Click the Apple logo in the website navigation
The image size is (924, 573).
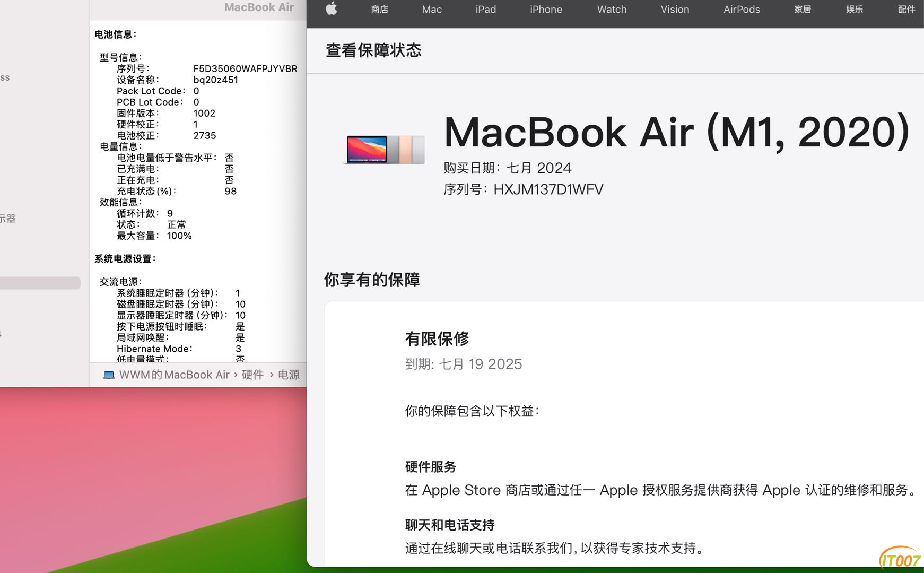tap(332, 8)
